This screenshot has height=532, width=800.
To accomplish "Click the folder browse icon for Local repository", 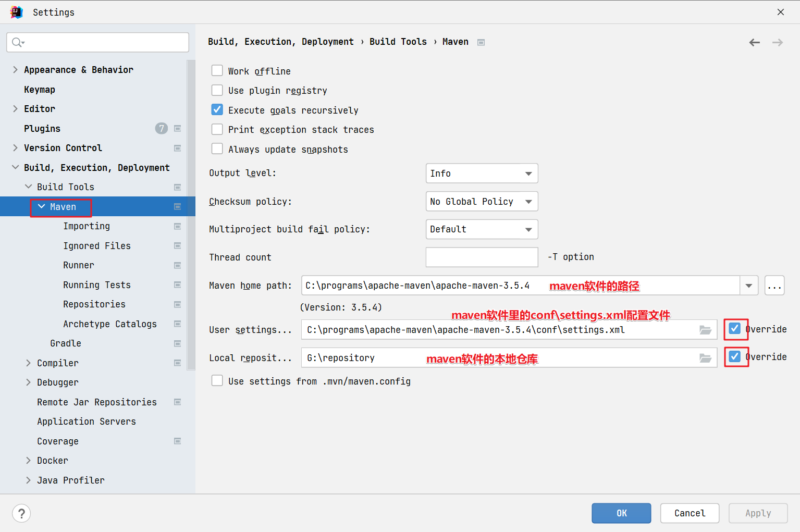I will click(705, 358).
